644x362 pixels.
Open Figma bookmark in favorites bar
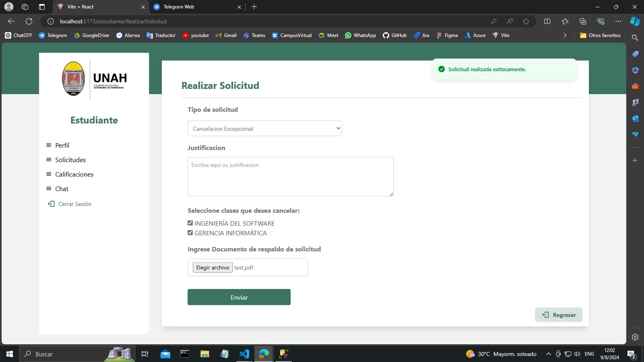point(447,35)
